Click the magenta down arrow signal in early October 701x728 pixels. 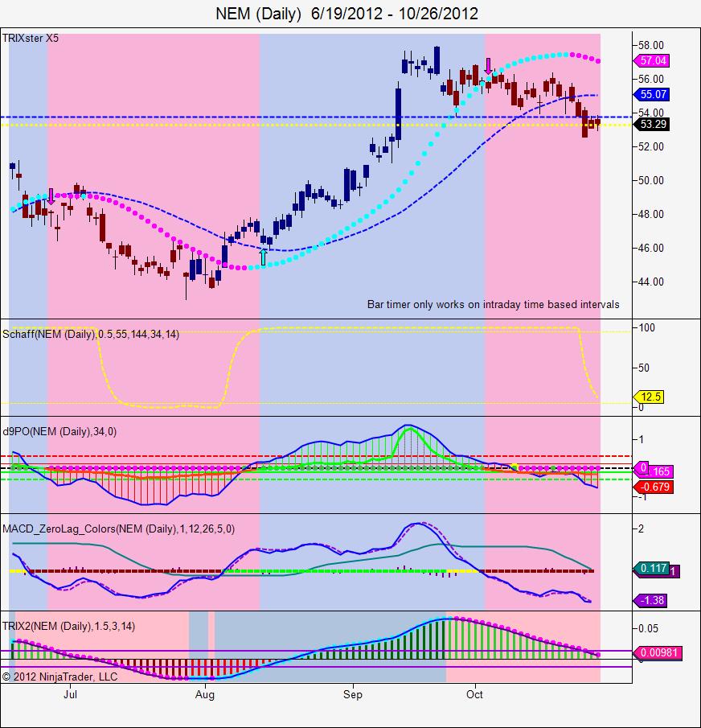click(x=488, y=67)
